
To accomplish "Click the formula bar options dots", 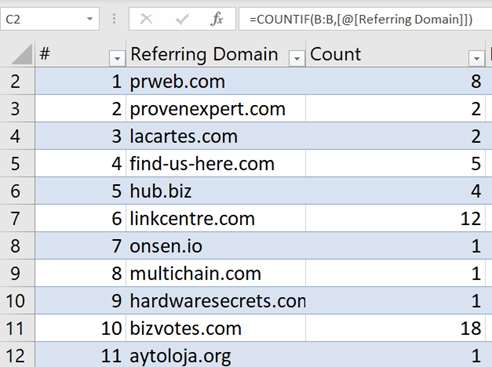I will click(x=114, y=19).
